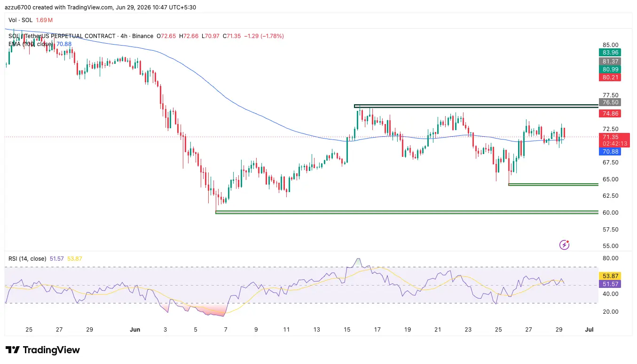The height and width of the screenshot is (364, 637).
Task: Click the 60.00 price axis label
Action: click(x=610, y=212)
